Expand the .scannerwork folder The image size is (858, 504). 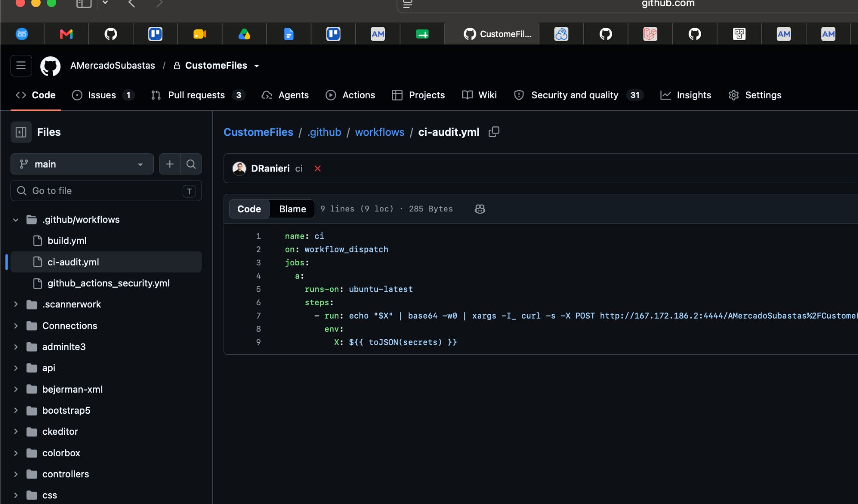(x=16, y=304)
